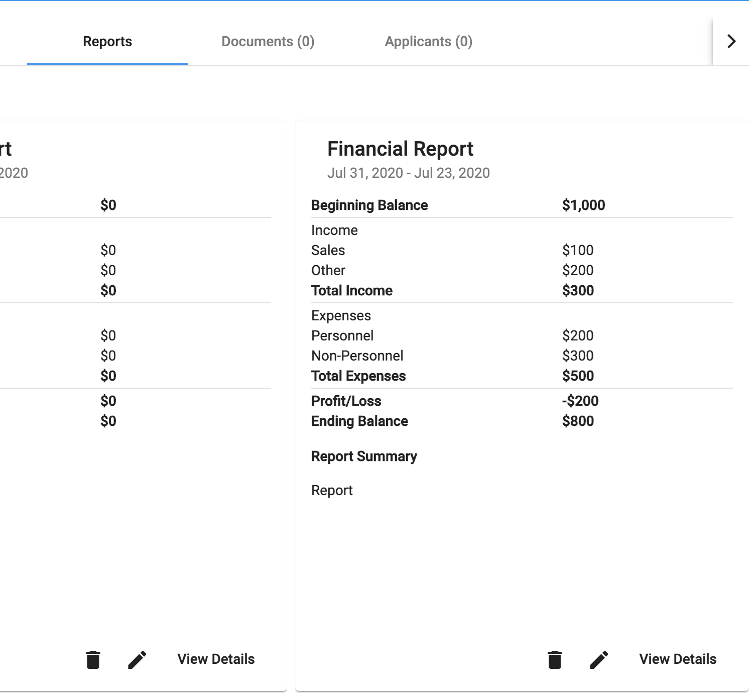Image resolution: width=749 pixels, height=700 pixels.
Task: Click the Other income label
Action: tap(328, 270)
